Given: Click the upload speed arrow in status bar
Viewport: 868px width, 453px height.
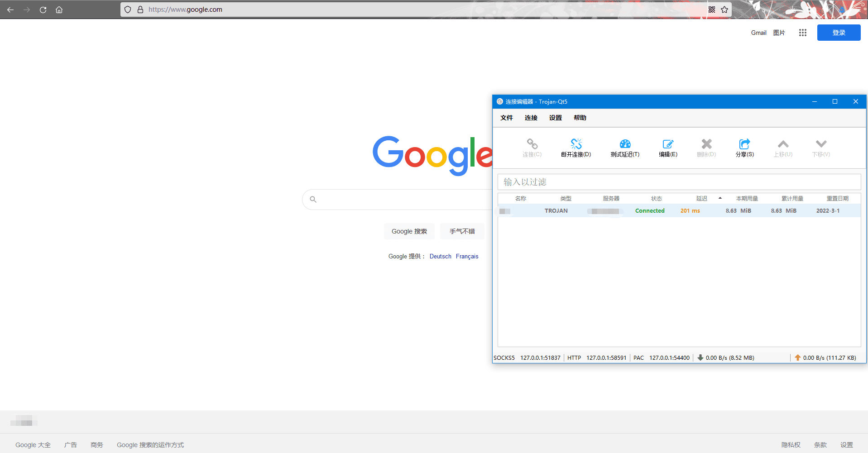Looking at the screenshot, I should [x=798, y=358].
